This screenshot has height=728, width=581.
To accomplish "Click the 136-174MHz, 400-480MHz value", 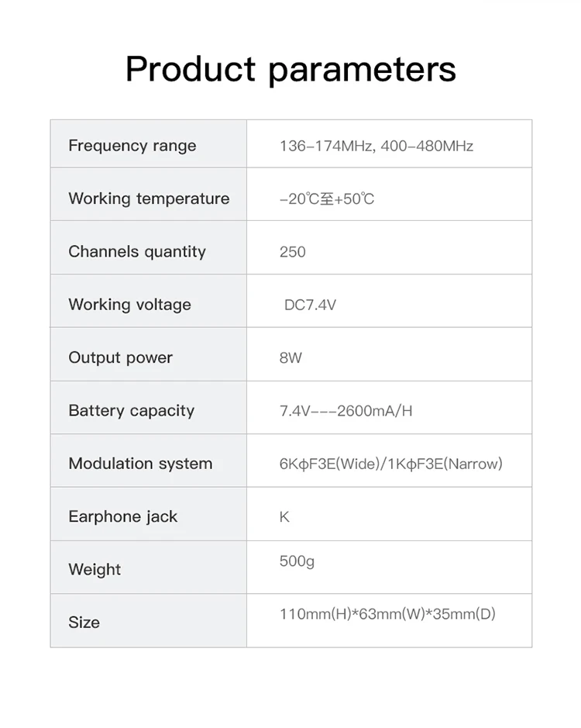I will pyautogui.click(x=376, y=147).
